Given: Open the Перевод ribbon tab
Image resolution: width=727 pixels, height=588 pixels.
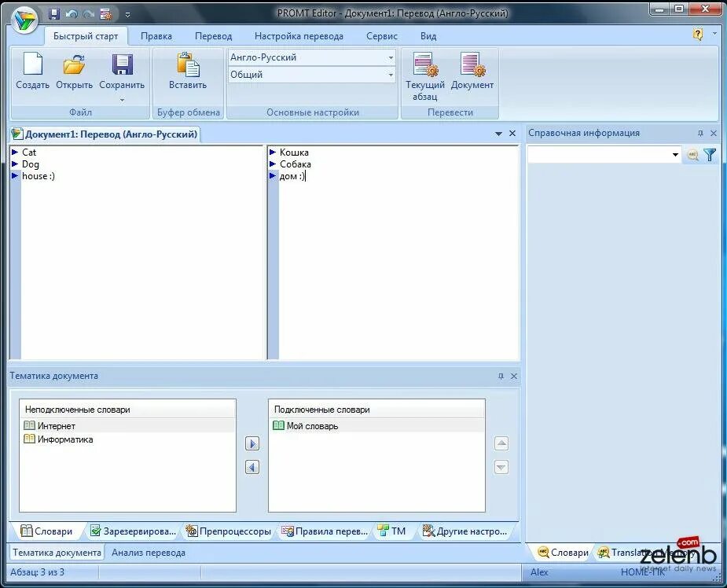Looking at the screenshot, I should [213, 36].
